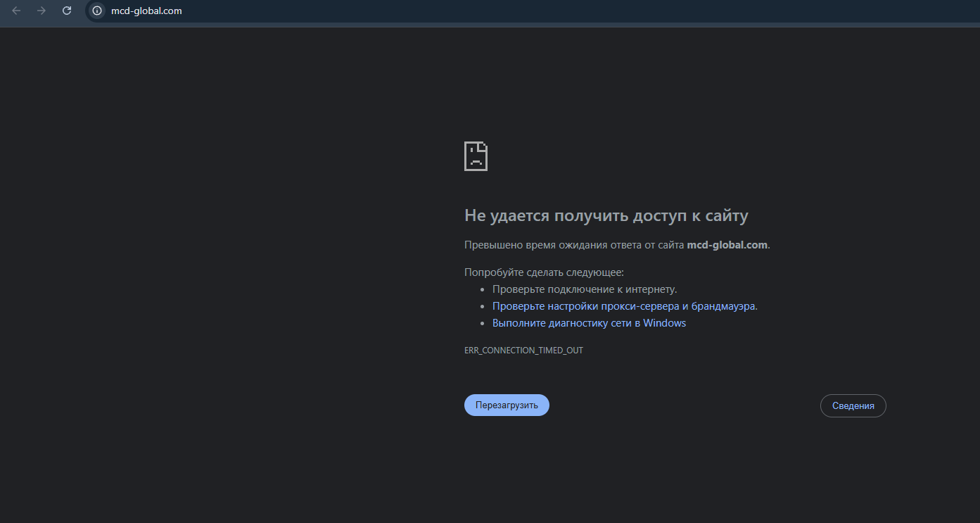The height and width of the screenshot is (523, 980).
Task: Follow the Выполните диагностику сети в Windows link
Action: point(589,323)
